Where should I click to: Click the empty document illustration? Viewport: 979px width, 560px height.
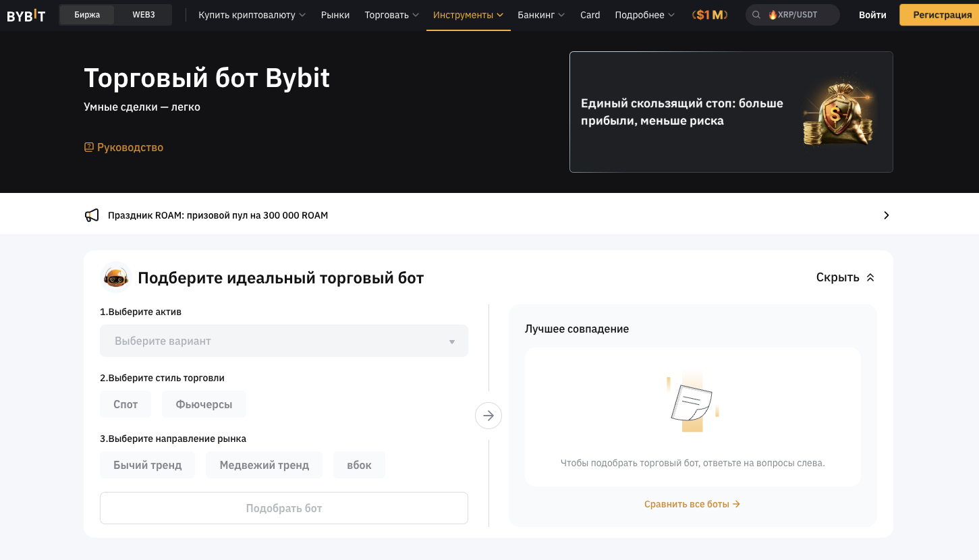(692, 402)
